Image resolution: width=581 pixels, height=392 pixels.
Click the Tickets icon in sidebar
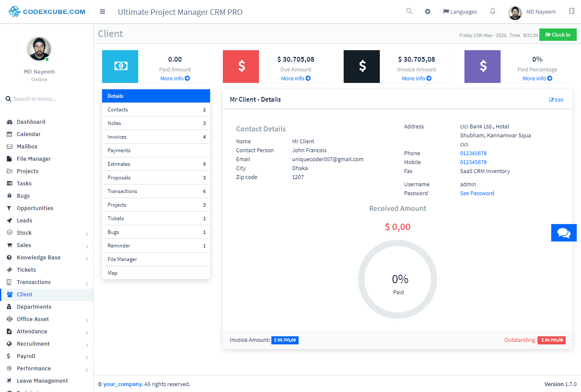[9, 270]
